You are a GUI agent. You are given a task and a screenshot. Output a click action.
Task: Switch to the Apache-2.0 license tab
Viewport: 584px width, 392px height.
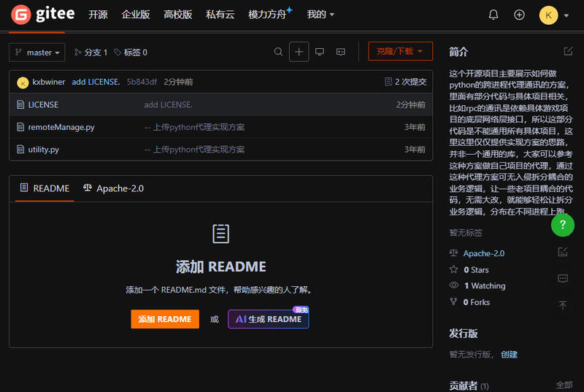pyautogui.click(x=113, y=188)
